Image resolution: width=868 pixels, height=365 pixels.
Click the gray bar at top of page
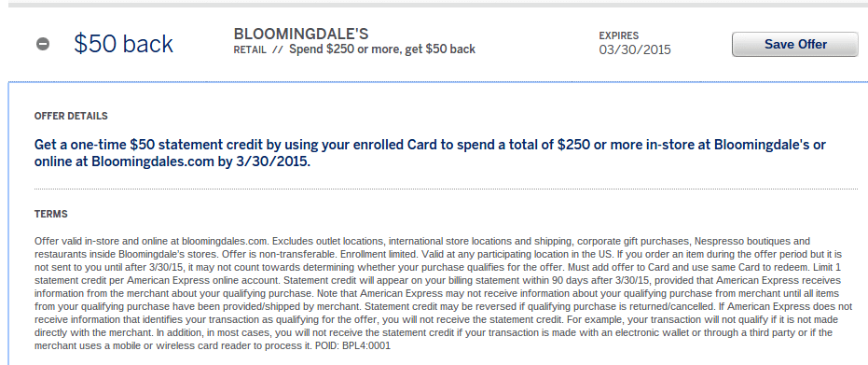pyautogui.click(x=438, y=5)
